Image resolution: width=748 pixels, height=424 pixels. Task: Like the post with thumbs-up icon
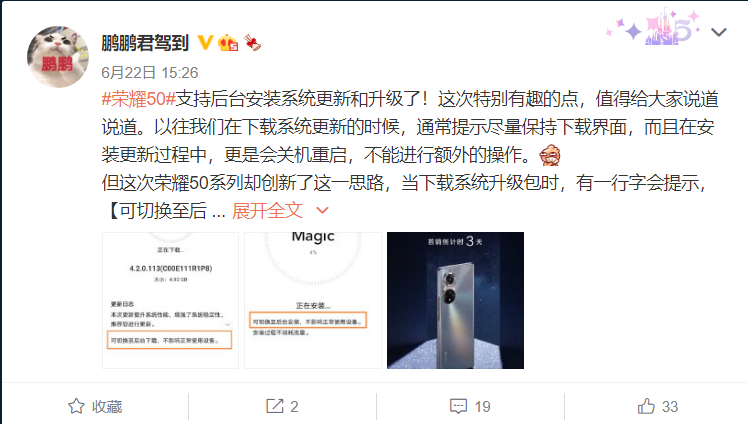coord(646,406)
